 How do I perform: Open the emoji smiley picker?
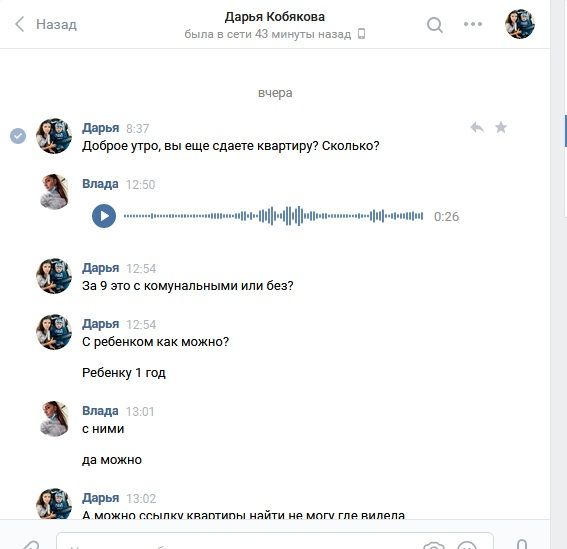[466, 545]
